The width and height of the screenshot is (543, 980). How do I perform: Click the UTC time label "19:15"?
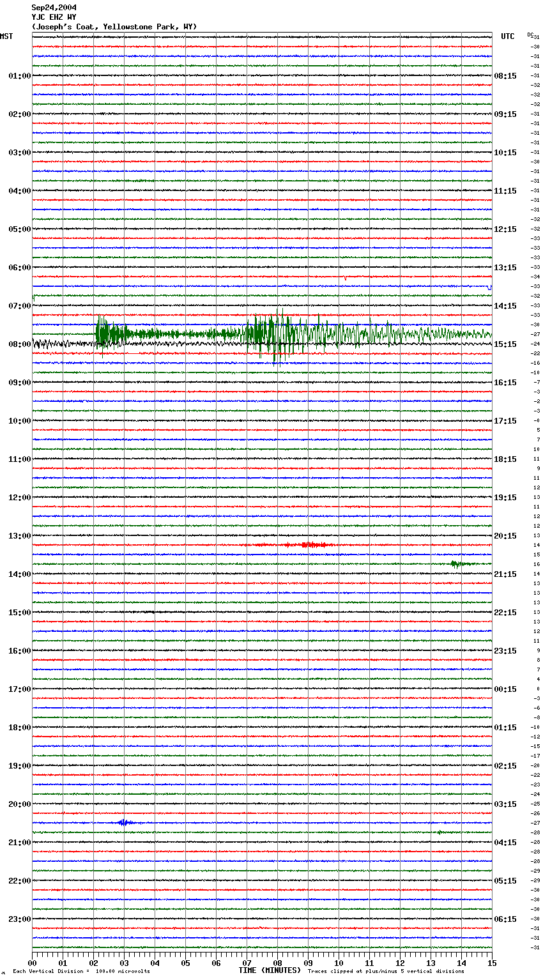tap(505, 498)
